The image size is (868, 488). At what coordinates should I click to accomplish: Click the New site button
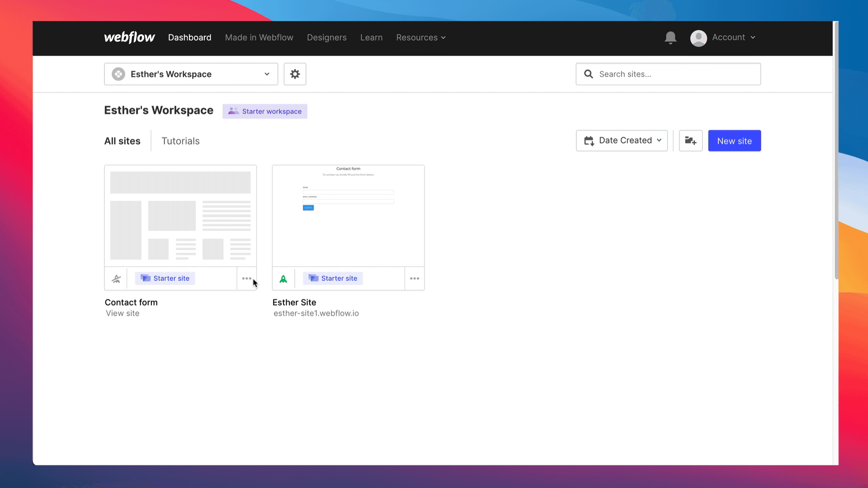(x=734, y=141)
